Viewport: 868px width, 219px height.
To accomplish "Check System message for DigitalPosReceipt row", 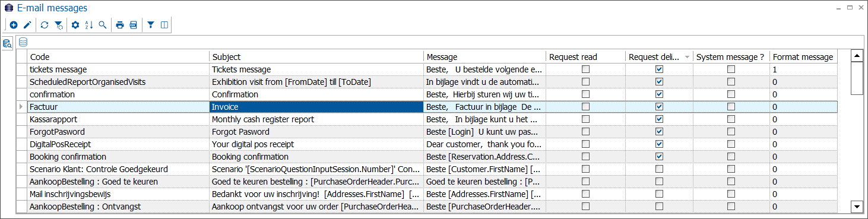I will coord(731,144).
